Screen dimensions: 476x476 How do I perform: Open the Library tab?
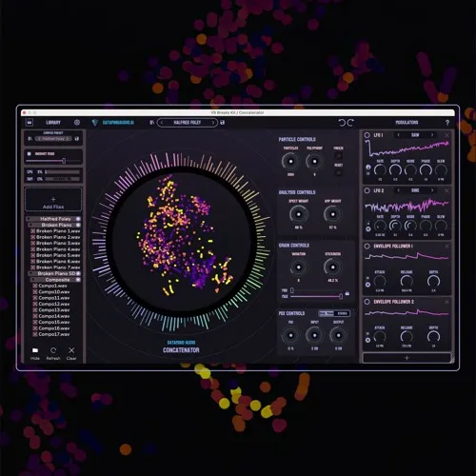point(53,123)
